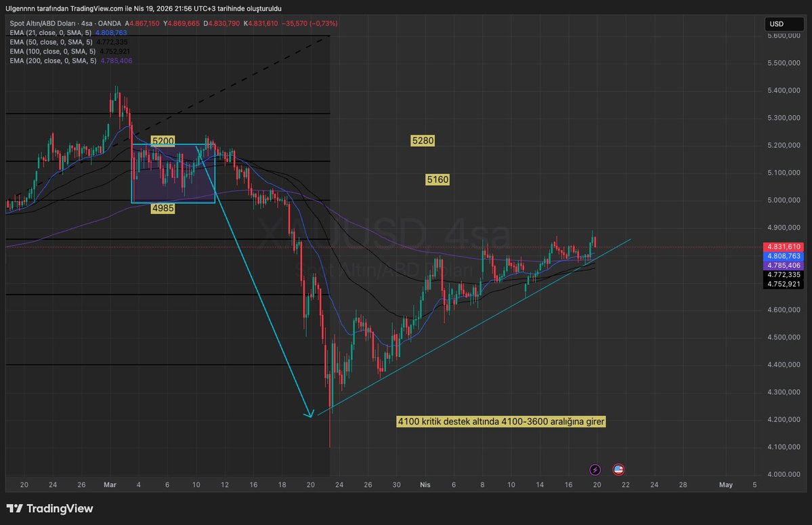Image resolution: width=812 pixels, height=525 pixels.
Task: Click the 5280 yellow price label
Action: click(423, 140)
